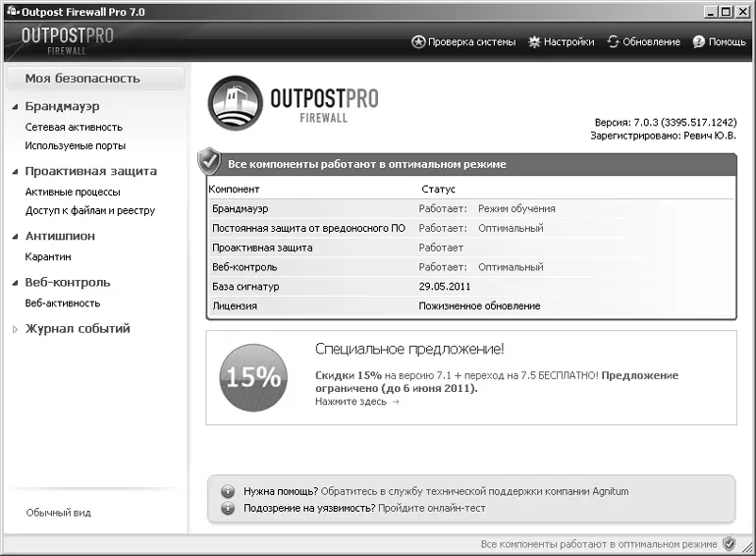Click the info icon beside 'Нужна помощь?'
Image resolution: width=756 pixels, height=556 pixels.
click(x=227, y=491)
